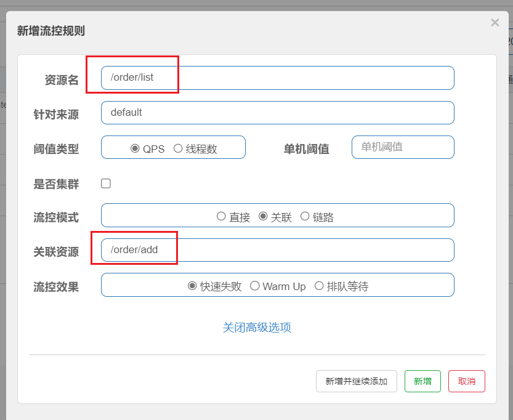Click the 关联资源 input field
The width and height of the screenshot is (513, 420).
[x=277, y=250]
